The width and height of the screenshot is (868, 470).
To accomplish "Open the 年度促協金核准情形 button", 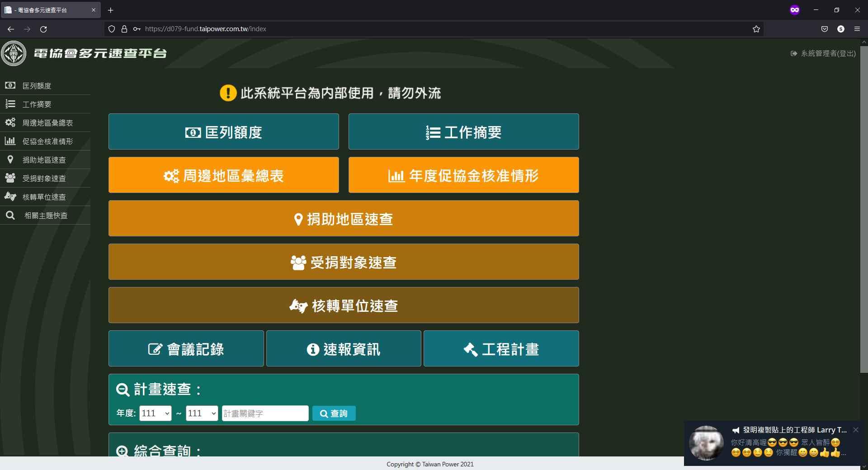I will click(x=464, y=175).
